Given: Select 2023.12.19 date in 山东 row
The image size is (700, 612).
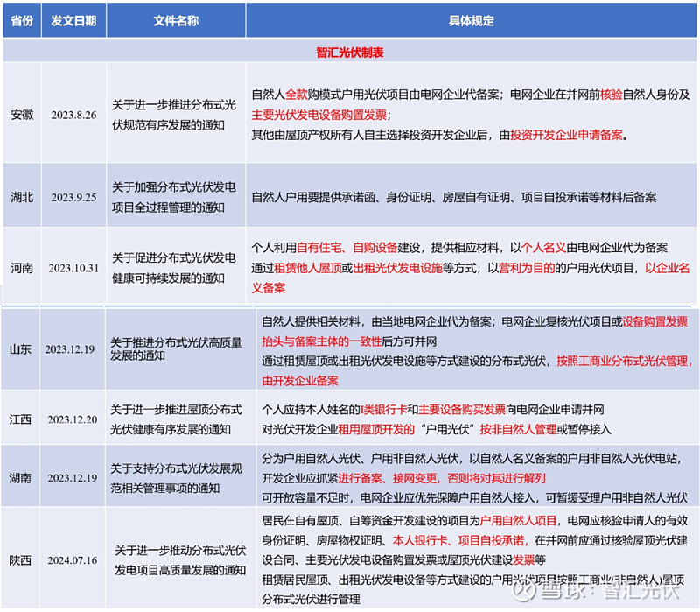Looking at the screenshot, I should pyautogui.click(x=70, y=348).
